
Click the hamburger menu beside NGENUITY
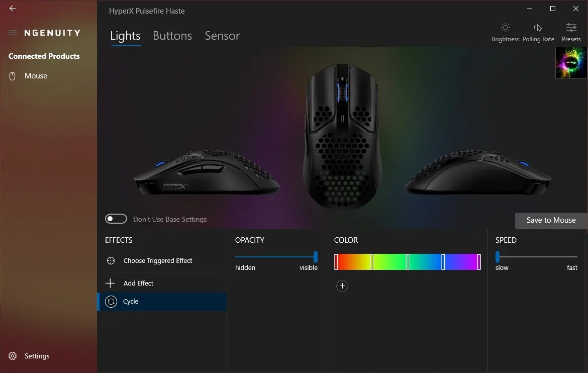[13, 33]
